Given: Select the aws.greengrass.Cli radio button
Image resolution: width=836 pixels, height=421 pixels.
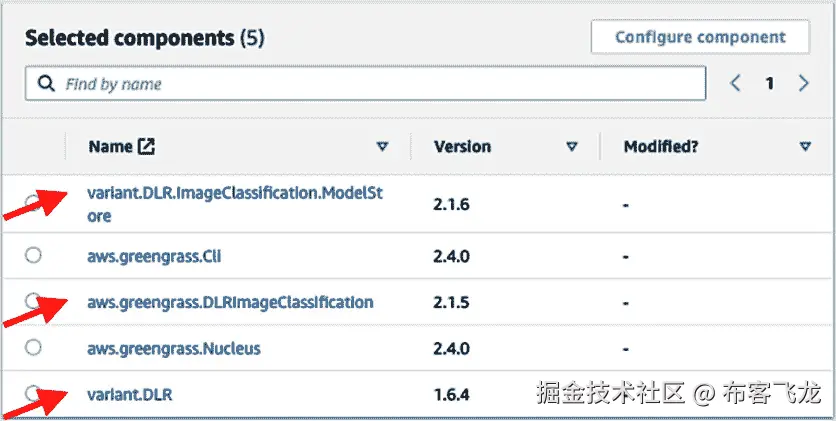Looking at the screenshot, I should coord(33,256).
